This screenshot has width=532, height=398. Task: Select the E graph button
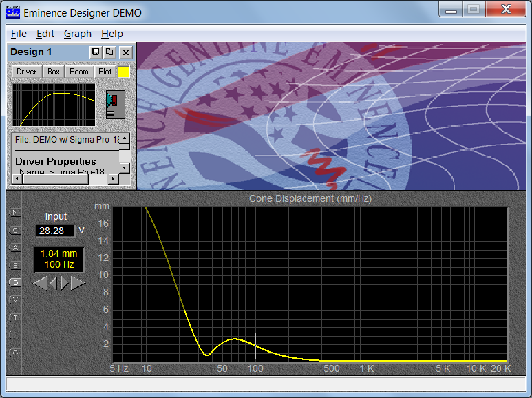tap(15, 265)
